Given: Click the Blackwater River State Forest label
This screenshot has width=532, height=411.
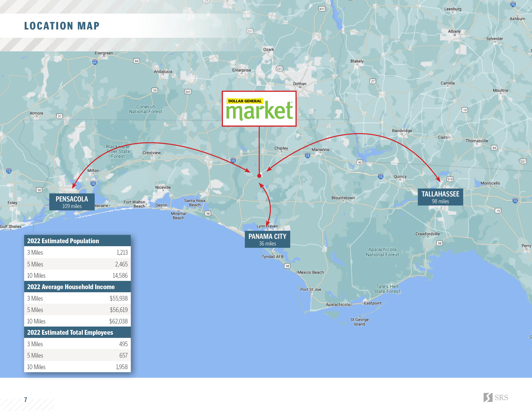Looking at the screenshot, I should point(118,151).
